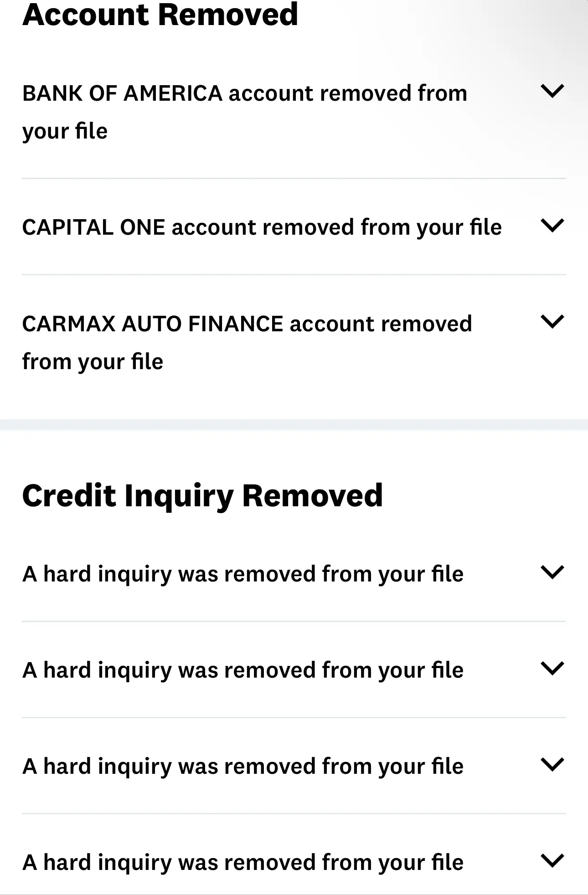
Task: Click the first hard inquiry removed label
Action: click(242, 574)
